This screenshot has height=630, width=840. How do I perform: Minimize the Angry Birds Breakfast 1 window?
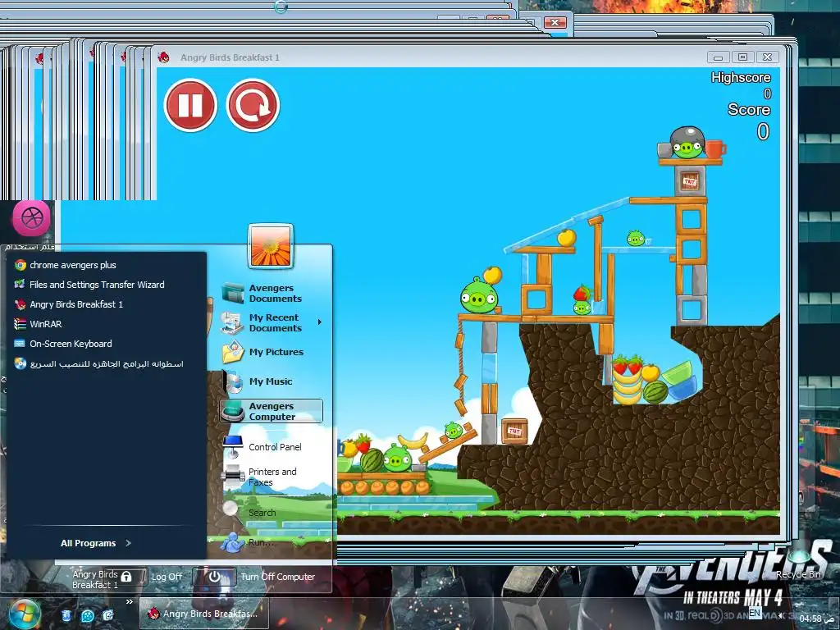(x=719, y=57)
